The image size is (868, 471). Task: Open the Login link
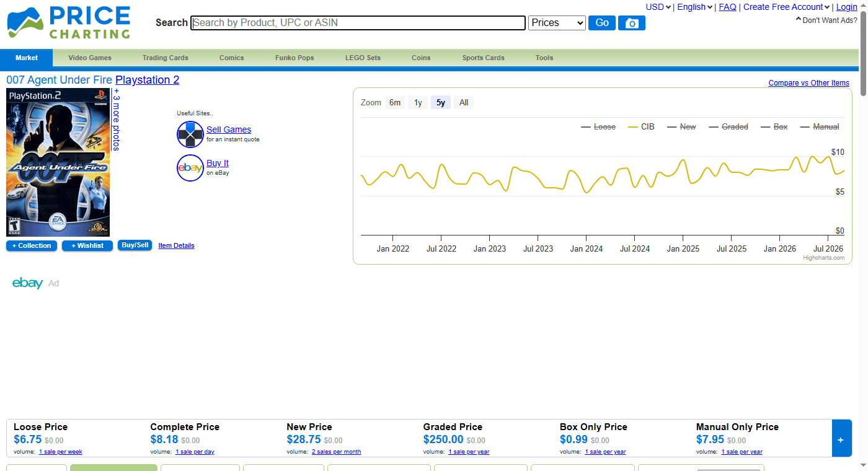(847, 7)
